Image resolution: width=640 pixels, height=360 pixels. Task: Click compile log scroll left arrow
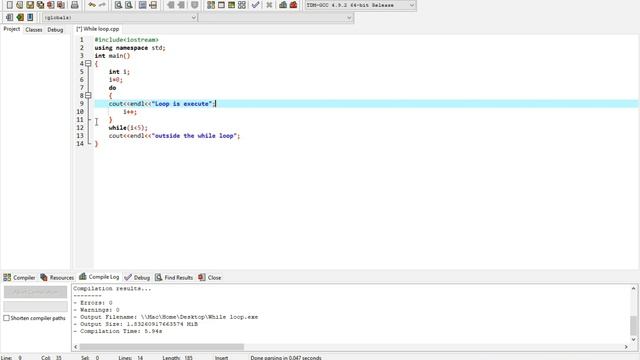tap(76, 347)
